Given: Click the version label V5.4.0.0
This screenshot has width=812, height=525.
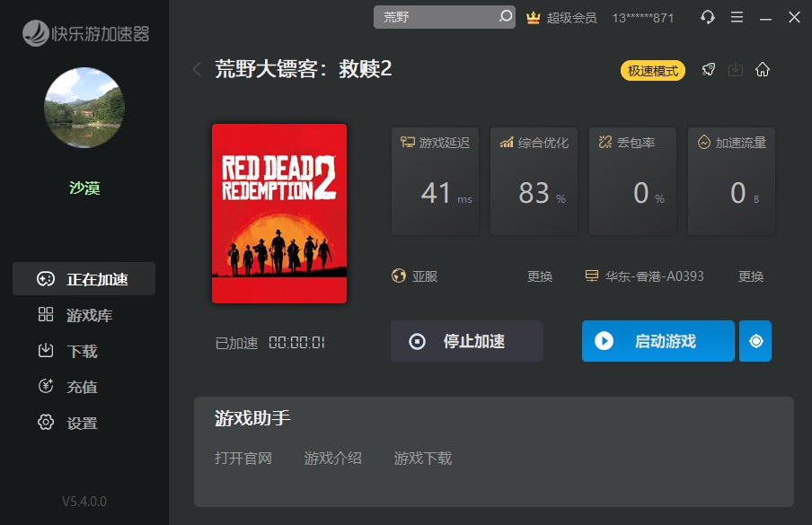Looking at the screenshot, I should [x=84, y=501].
